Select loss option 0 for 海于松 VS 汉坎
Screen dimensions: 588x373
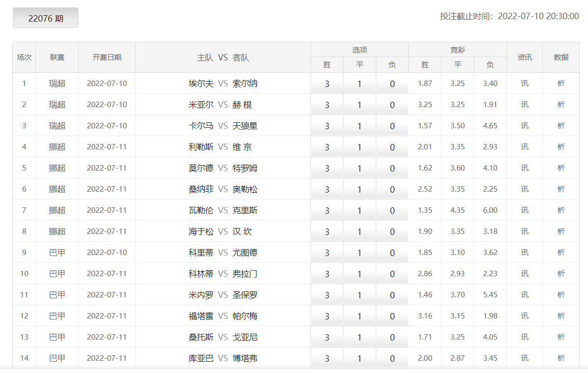coord(392,231)
